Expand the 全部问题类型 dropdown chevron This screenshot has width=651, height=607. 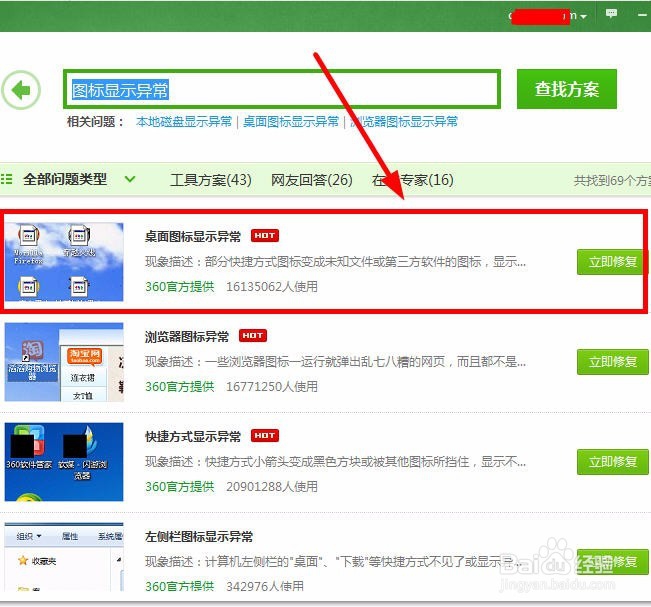(130, 179)
